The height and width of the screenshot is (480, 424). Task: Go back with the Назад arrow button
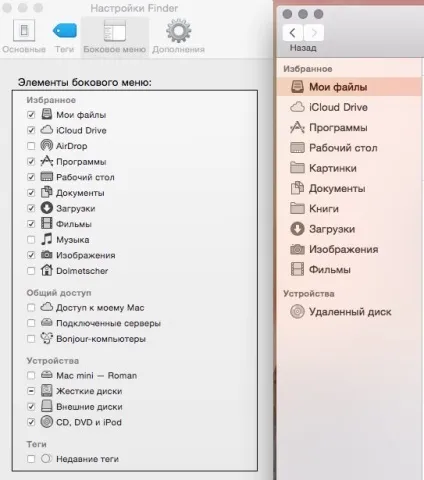pyautogui.click(x=293, y=33)
